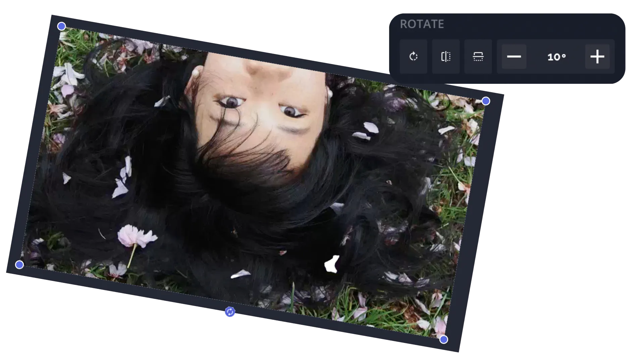Viewport: 644px width, 354px height.
Task: Click the ROTATE panel header
Action: click(x=422, y=24)
